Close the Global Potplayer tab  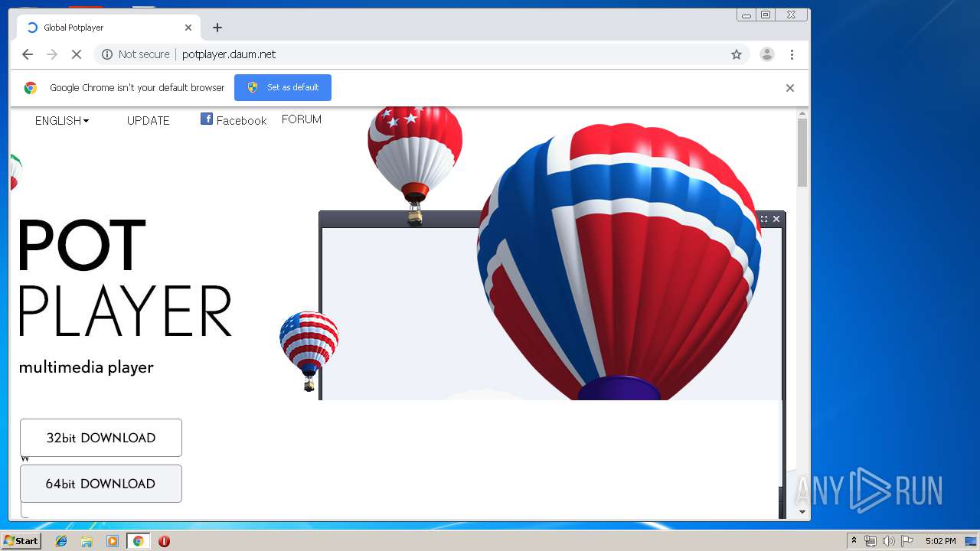point(188,28)
